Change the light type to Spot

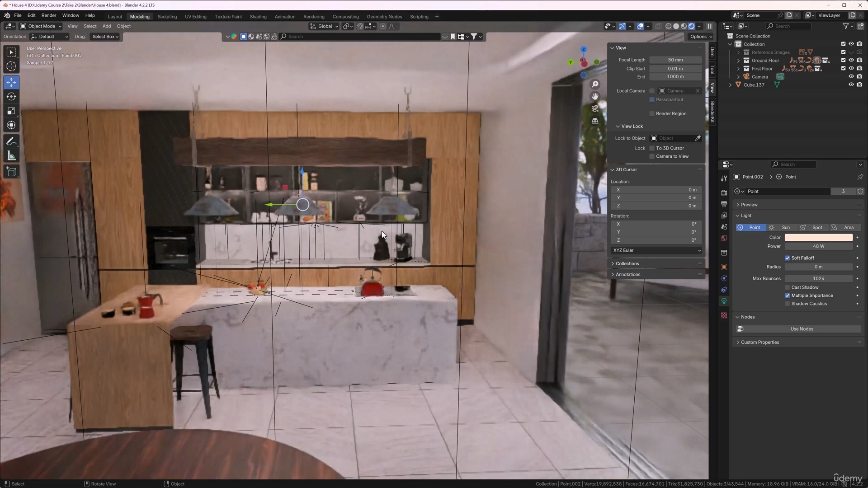812,227
